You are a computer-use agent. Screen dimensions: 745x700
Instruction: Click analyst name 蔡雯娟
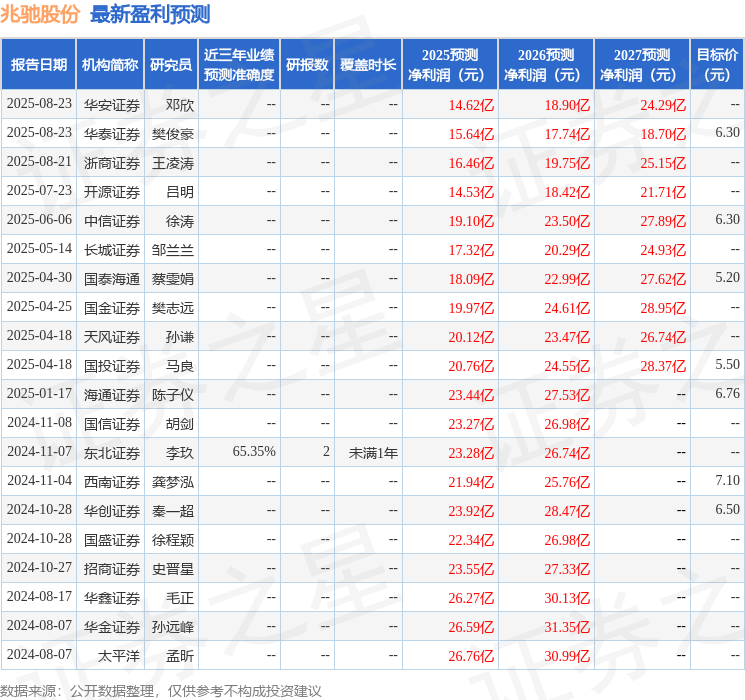[x=173, y=279]
